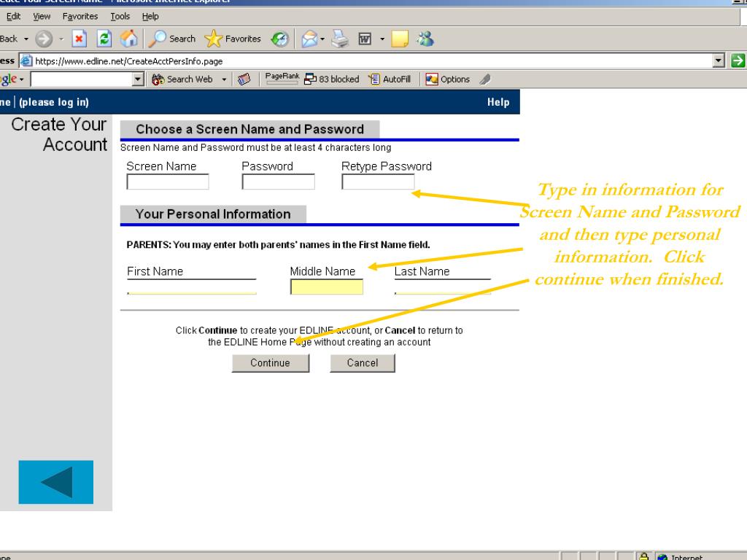The image size is (747, 560).
Task: Click the highlighter pen icon
Action: point(485,79)
